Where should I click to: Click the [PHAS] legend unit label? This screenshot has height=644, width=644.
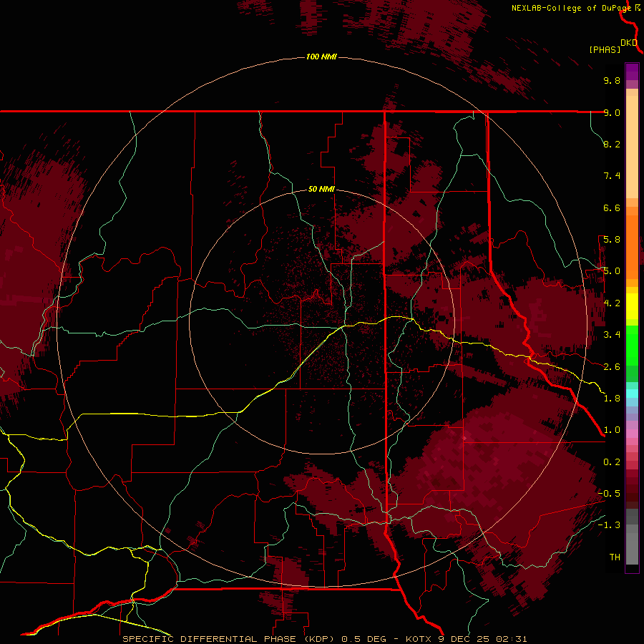[605, 49]
